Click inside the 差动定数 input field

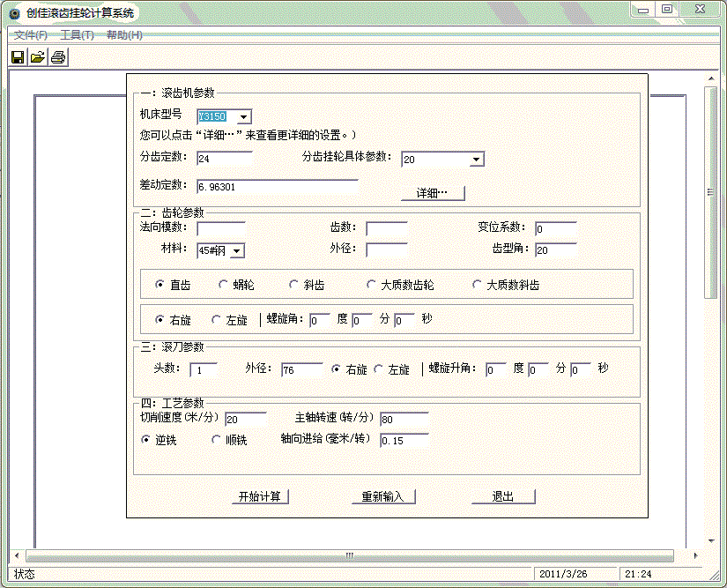pos(264,186)
